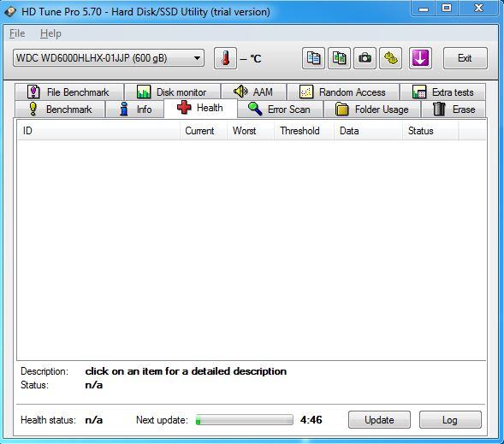Open options via yellow tools icon
Viewport: 504px width, 444px height.
click(390, 58)
